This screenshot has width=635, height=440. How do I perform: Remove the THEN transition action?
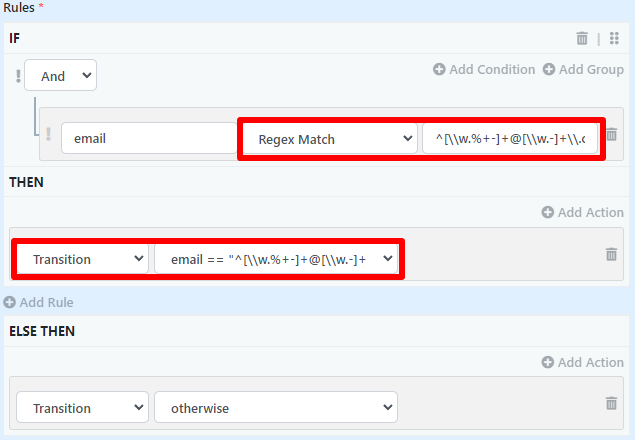pos(611,255)
